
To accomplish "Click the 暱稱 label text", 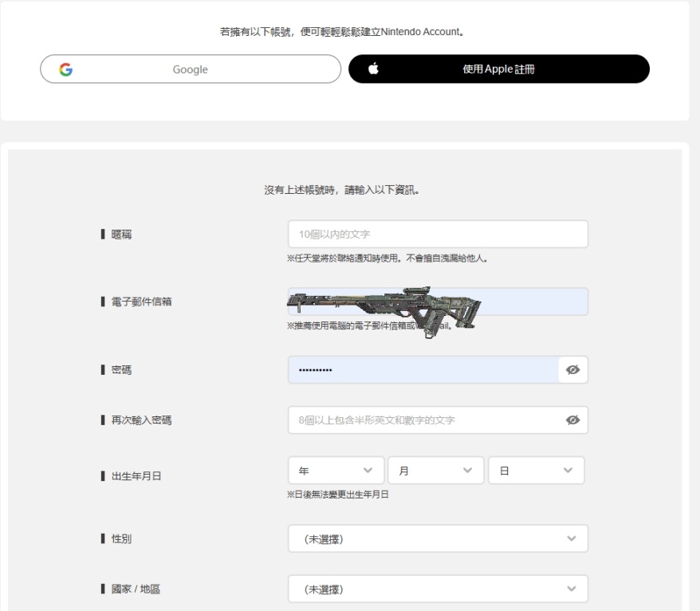I will pos(121,235).
